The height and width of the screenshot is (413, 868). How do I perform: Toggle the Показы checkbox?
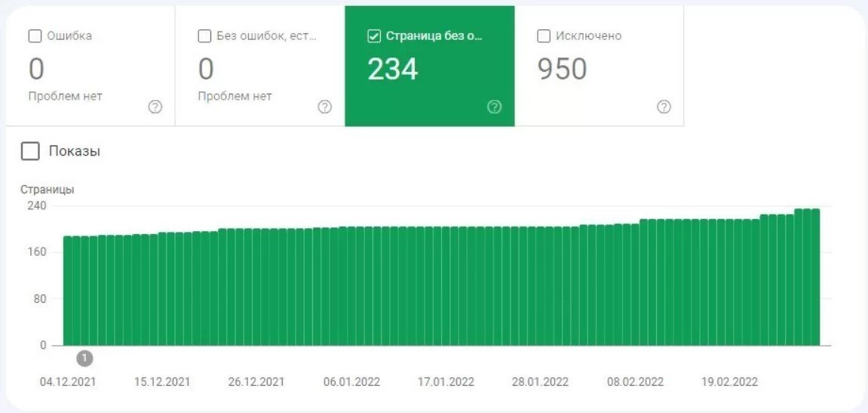(x=30, y=151)
